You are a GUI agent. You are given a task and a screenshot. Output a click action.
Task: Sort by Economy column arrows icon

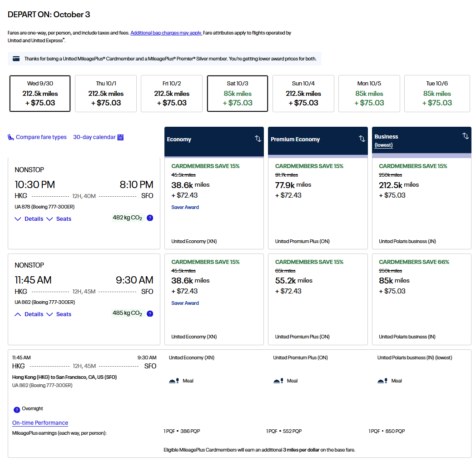point(258,139)
